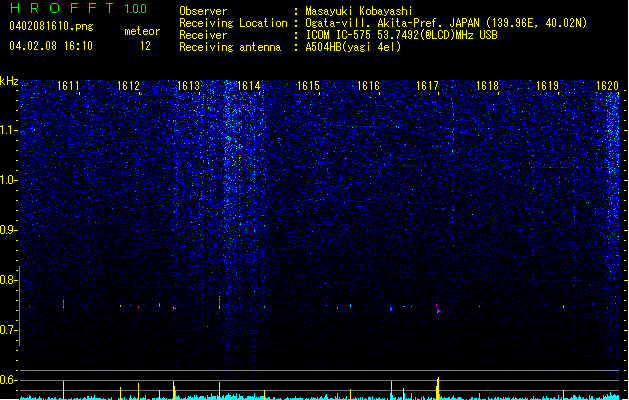Click the 1617 time axis label
The height and width of the screenshot is (400, 629).
[428, 86]
